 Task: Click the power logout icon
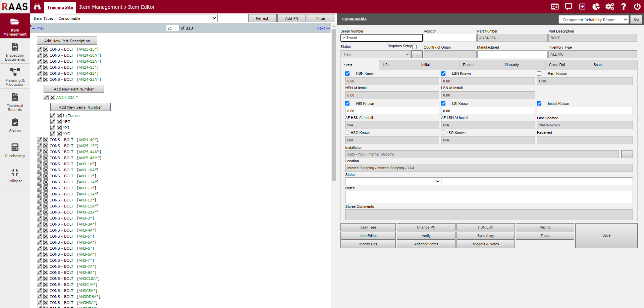coord(637,7)
